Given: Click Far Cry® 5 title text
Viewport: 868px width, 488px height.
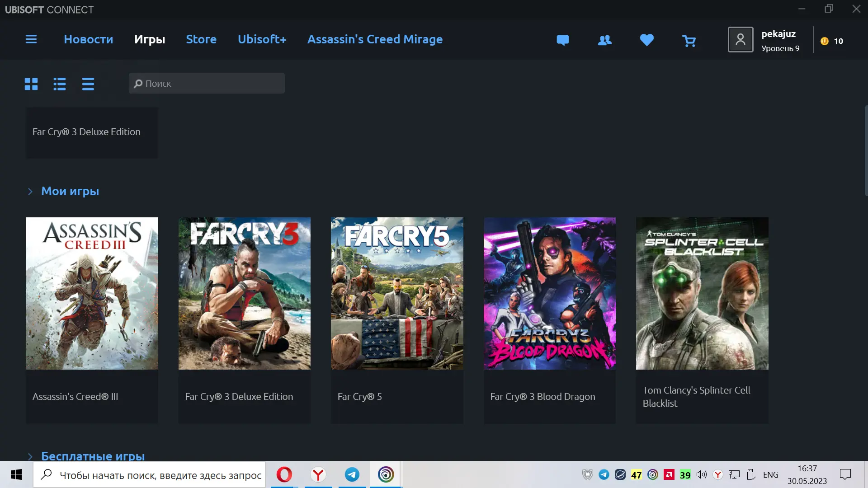Looking at the screenshot, I should pos(360,397).
